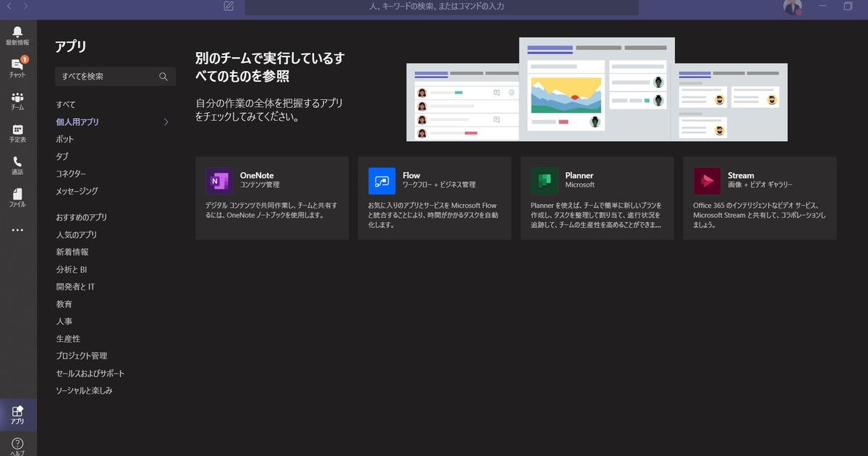
Task: Open the 開発者と IT category
Action: tap(75, 287)
